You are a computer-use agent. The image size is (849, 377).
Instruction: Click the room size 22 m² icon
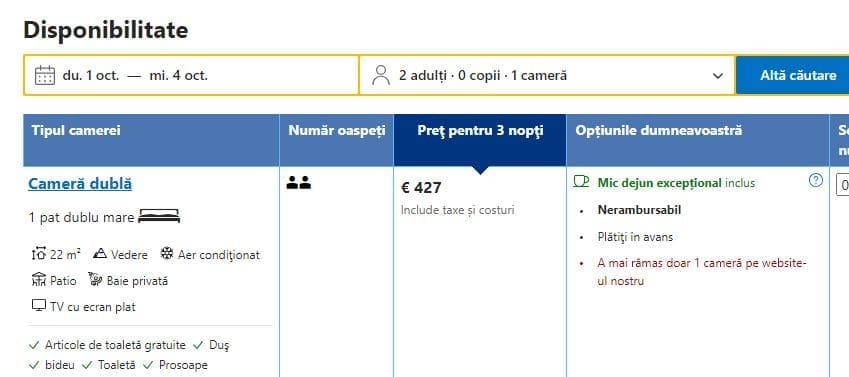tap(39, 254)
